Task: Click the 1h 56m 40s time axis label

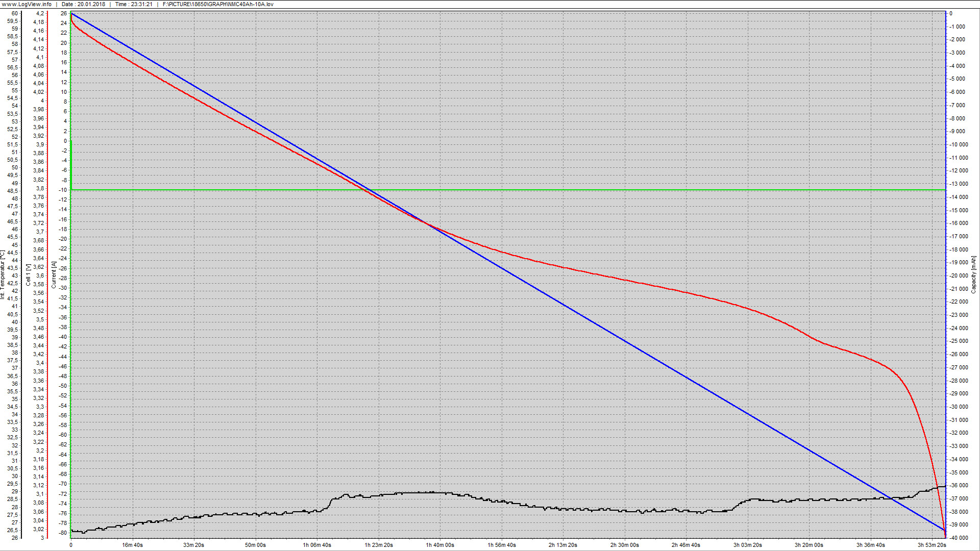Action: (x=502, y=545)
